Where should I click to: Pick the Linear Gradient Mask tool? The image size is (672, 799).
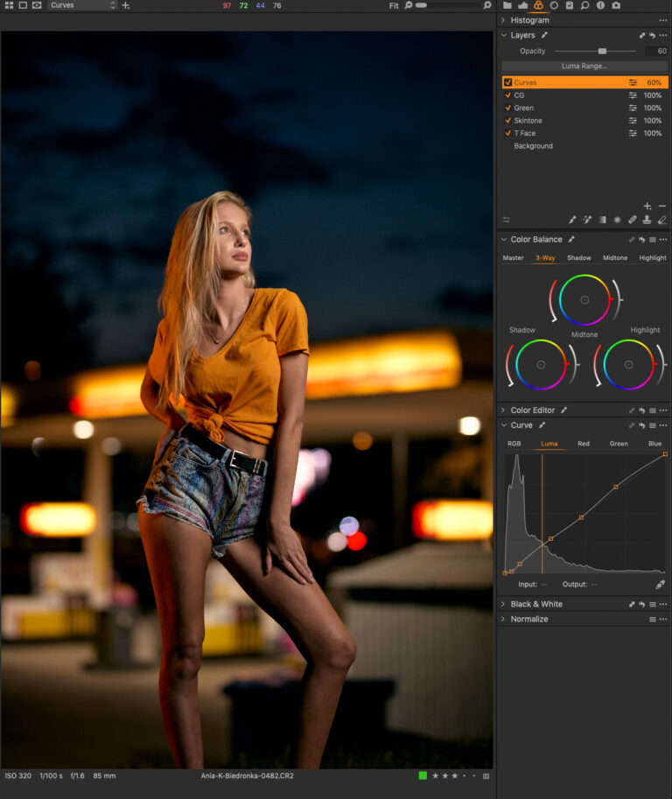pos(603,220)
